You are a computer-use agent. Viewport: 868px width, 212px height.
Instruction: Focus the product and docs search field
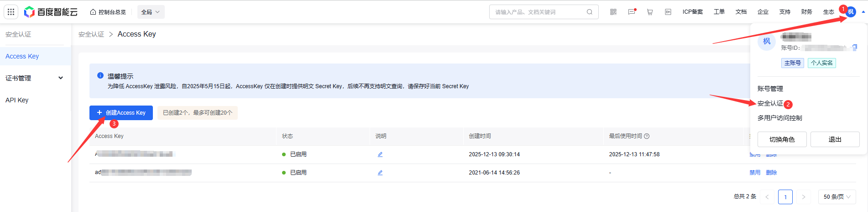click(539, 12)
